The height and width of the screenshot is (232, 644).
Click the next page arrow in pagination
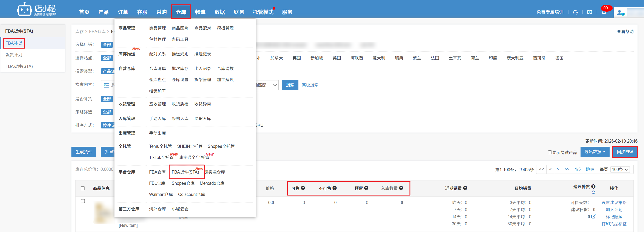558,169
